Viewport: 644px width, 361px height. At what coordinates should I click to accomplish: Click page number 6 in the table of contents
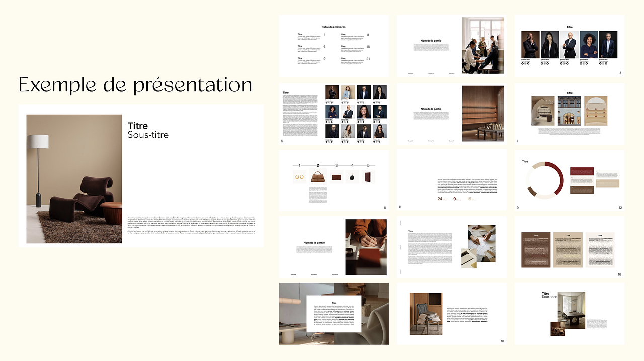324,47
